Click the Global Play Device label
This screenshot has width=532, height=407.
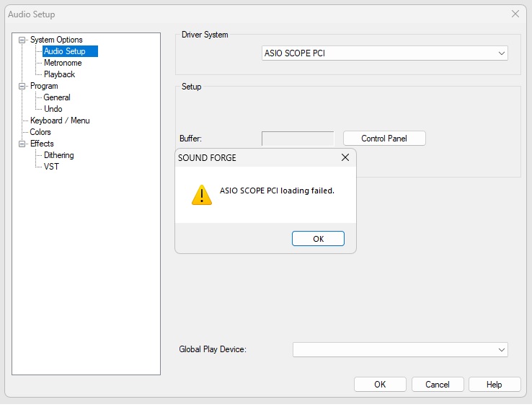coord(213,349)
